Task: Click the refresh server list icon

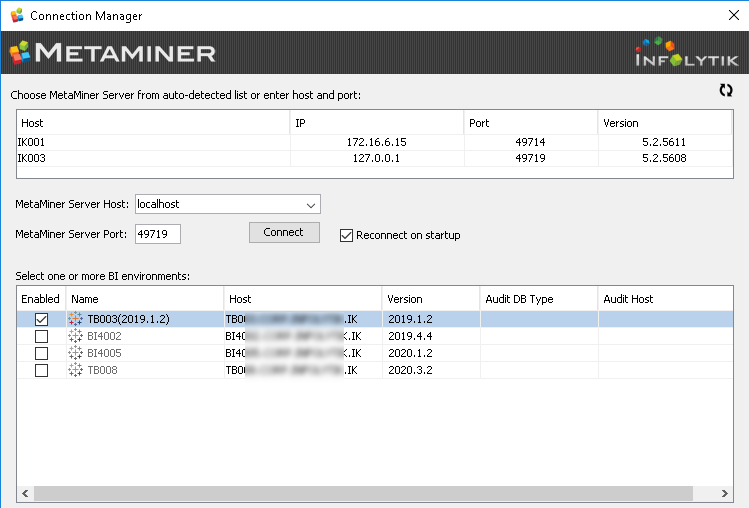Action: (x=726, y=90)
